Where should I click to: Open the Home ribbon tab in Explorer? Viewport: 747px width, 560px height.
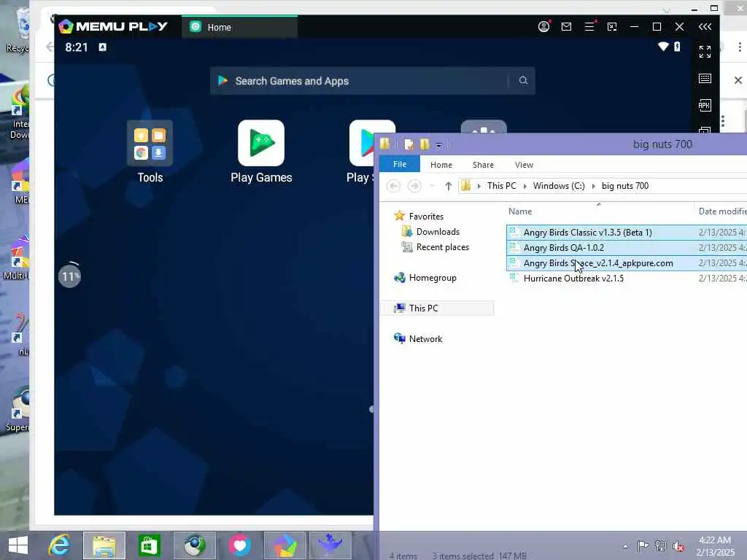441,165
